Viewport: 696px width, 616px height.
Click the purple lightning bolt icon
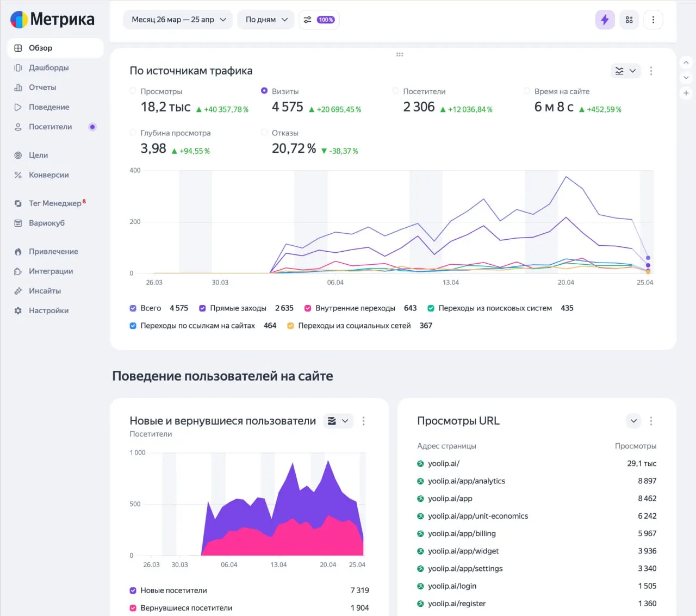click(x=605, y=20)
